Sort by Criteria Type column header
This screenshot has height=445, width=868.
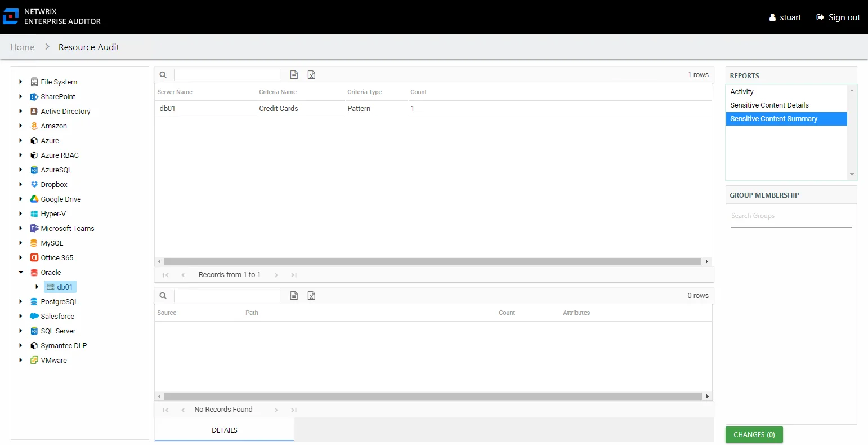pyautogui.click(x=364, y=92)
